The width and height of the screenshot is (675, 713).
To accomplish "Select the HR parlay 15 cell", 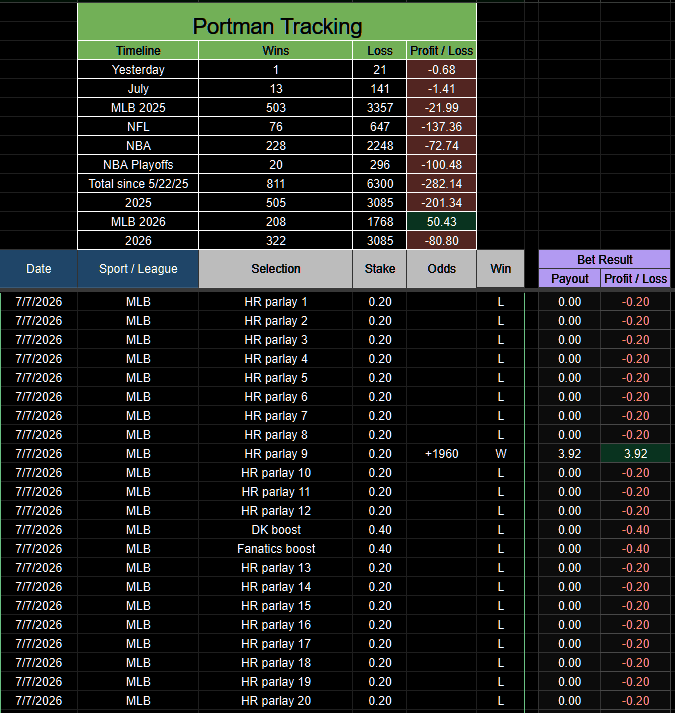I will pos(276,606).
